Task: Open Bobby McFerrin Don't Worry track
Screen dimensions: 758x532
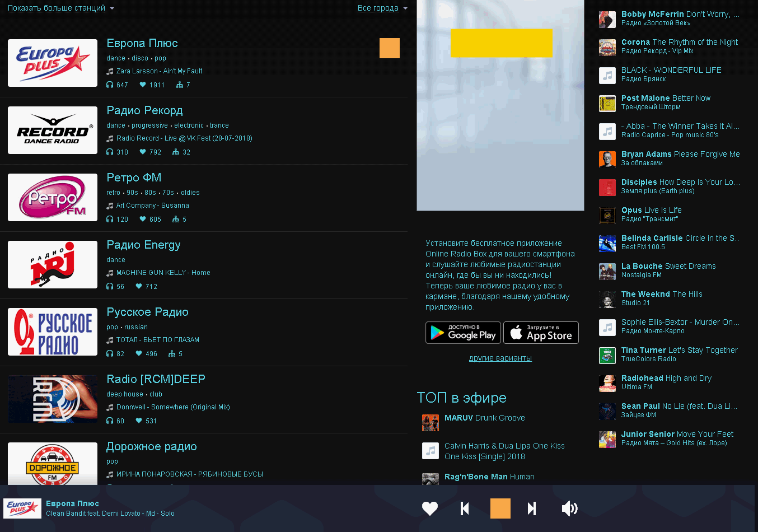Action: [x=680, y=14]
